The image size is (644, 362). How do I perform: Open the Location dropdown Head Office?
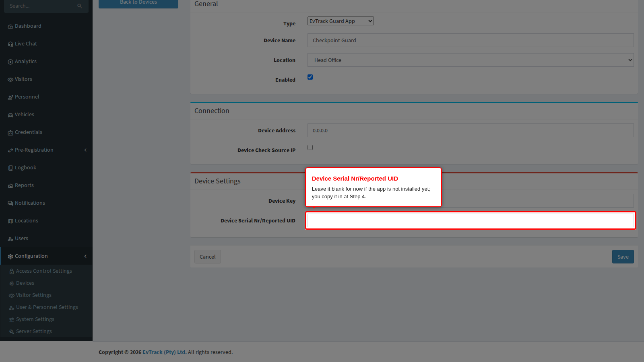[x=471, y=60]
